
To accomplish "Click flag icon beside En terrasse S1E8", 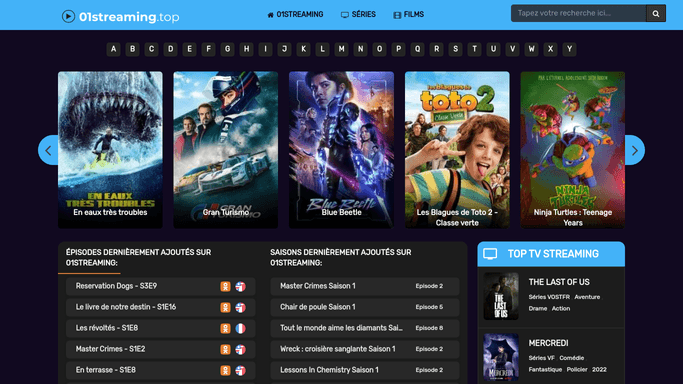I will tap(240, 370).
